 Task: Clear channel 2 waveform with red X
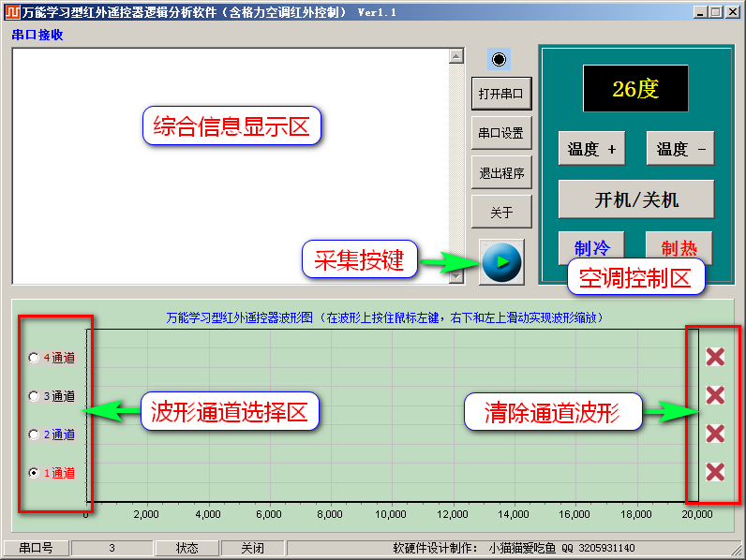point(715,434)
